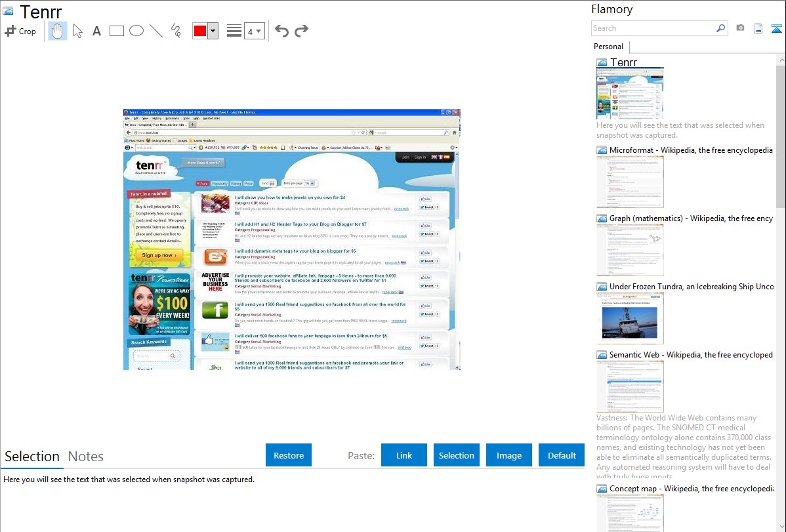Switch to the Notes tab

point(86,457)
